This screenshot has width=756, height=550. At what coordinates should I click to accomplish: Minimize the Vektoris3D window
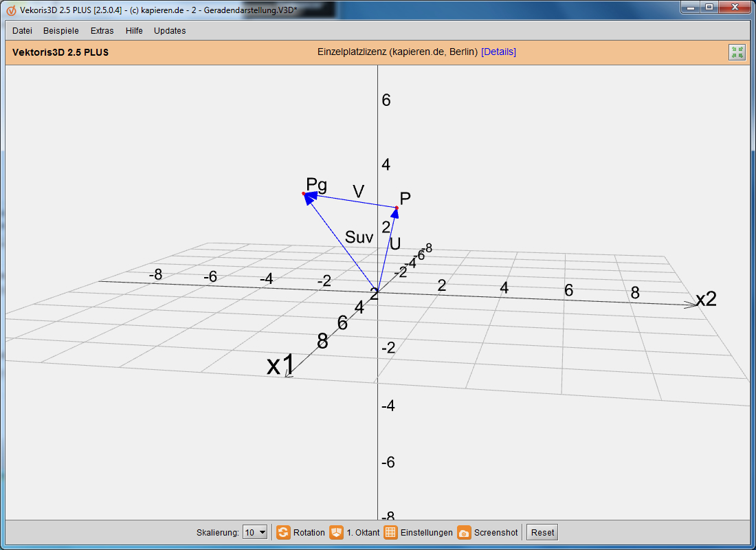click(691, 8)
